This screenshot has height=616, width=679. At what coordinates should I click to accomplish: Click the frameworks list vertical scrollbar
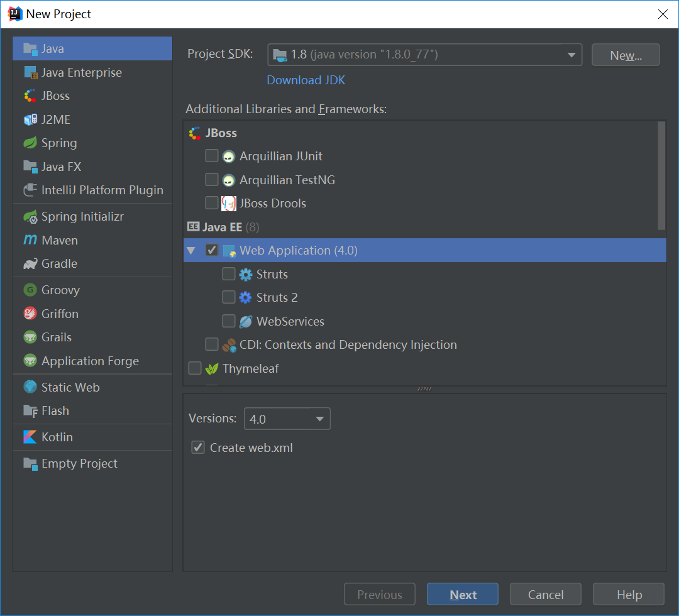[x=661, y=176]
